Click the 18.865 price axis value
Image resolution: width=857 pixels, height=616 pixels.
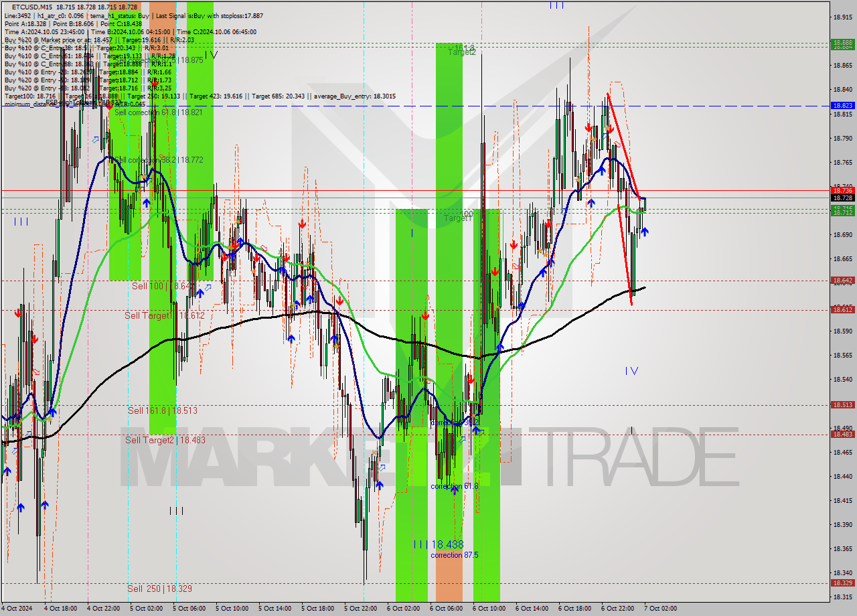[842, 66]
